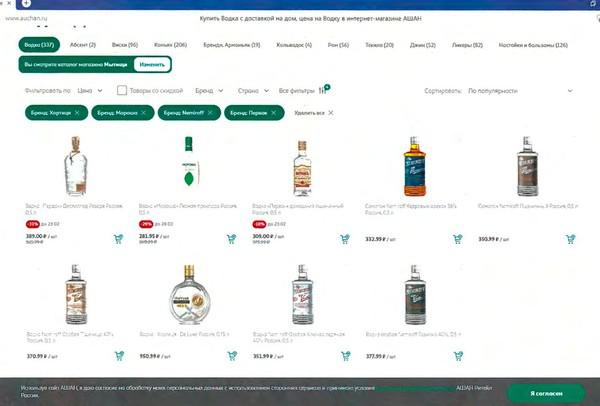Select the Абсент (2) category tab

pos(83,45)
